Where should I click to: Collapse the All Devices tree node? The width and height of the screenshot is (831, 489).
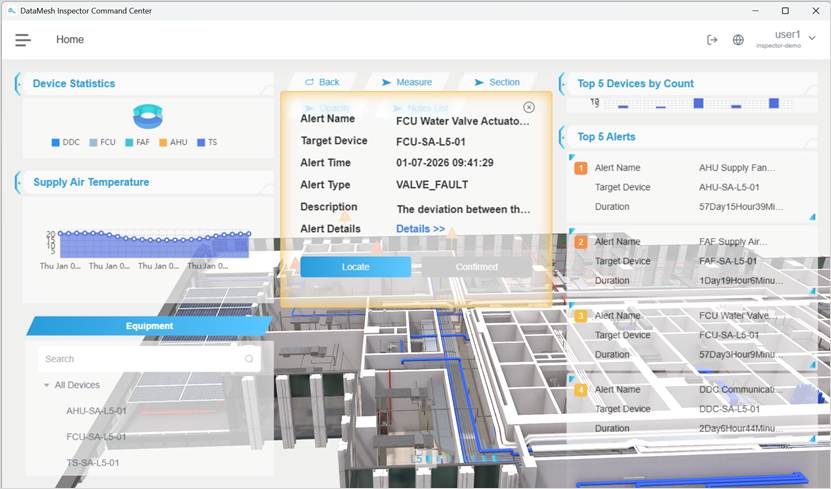click(x=47, y=385)
